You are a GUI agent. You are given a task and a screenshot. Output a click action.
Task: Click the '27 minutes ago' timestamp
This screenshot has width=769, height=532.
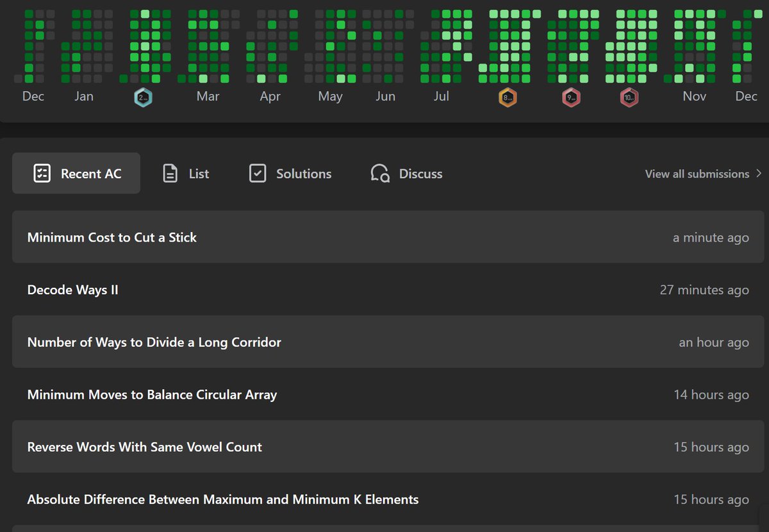click(704, 290)
